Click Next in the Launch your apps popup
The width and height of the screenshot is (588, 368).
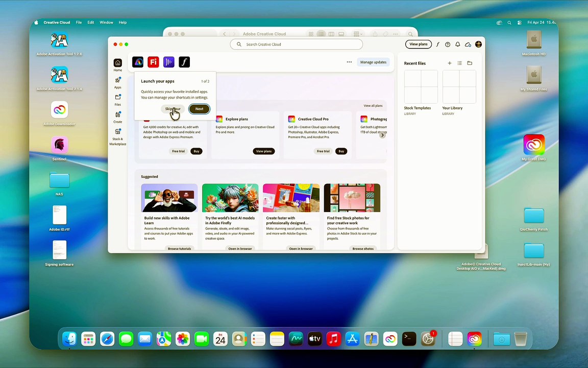pyautogui.click(x=200, y=109)
